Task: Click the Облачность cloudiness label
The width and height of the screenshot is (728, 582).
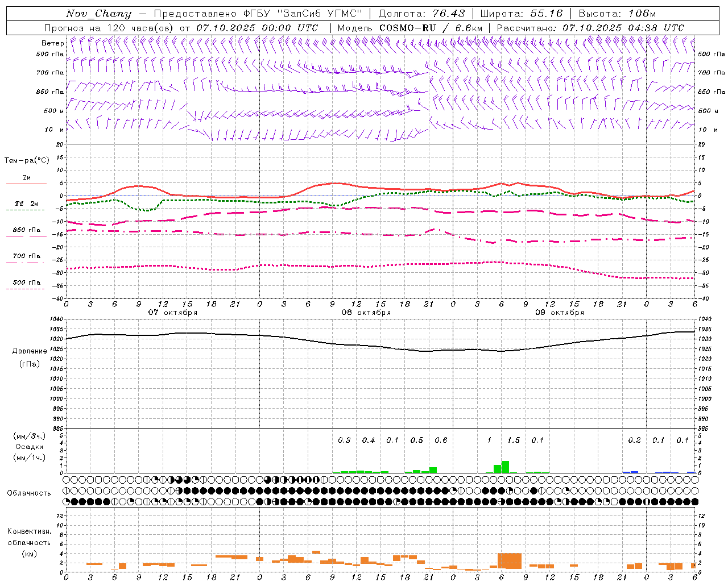Action: point(29,493)
